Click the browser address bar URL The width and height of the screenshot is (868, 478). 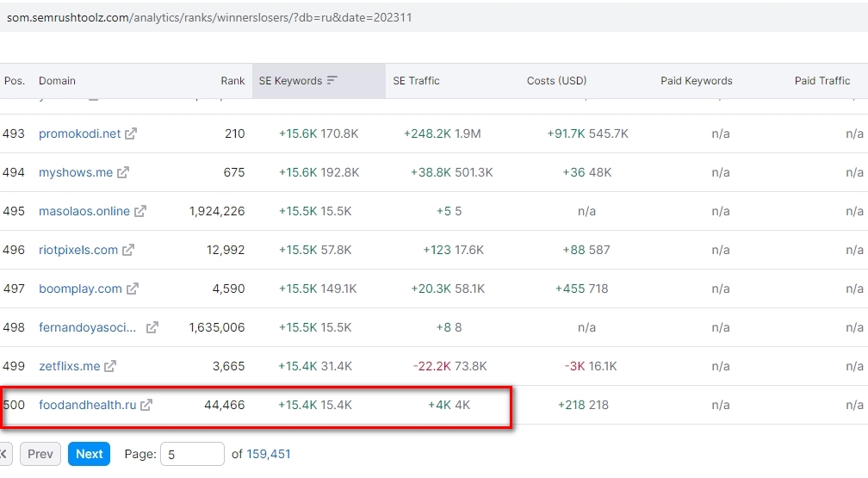click(209, 17)
